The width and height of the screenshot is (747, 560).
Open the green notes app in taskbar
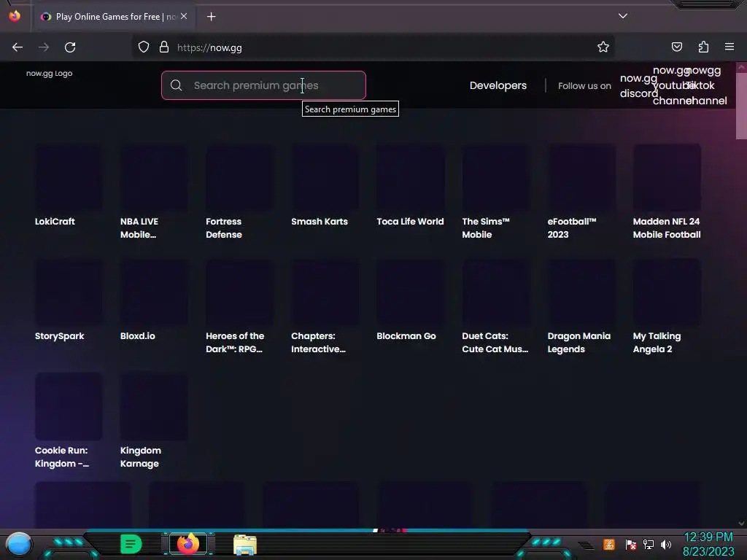[x=131, y=544]
